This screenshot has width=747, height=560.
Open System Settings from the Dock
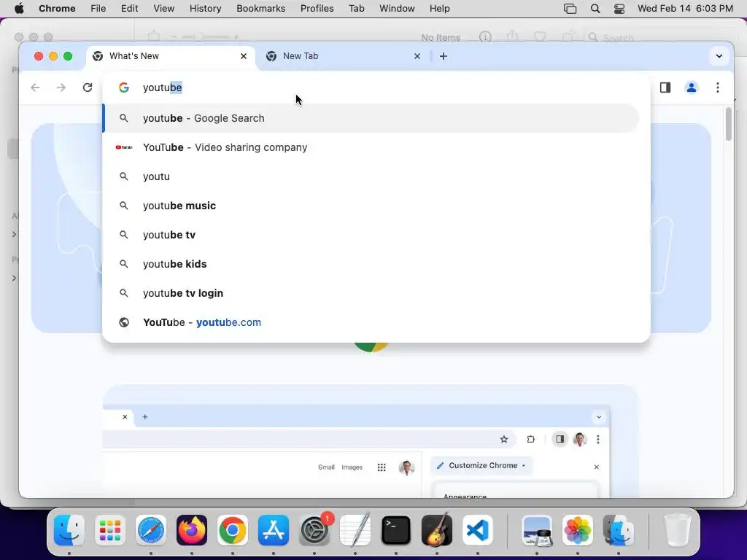[314, 530]
